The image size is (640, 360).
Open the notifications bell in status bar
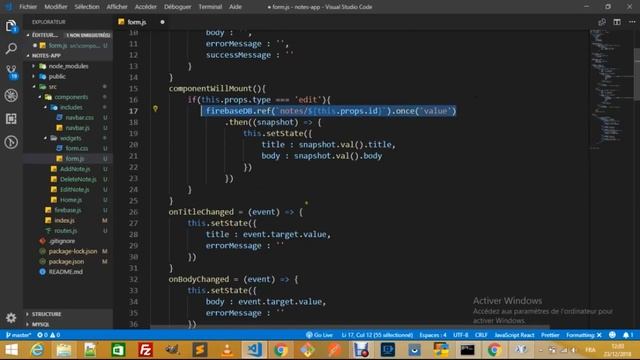628,335
